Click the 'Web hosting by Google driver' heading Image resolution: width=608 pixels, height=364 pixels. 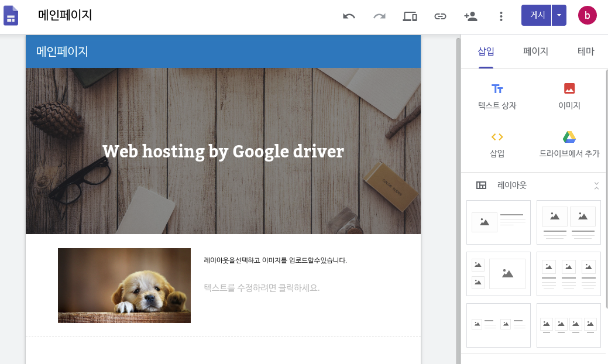(223, 152)
